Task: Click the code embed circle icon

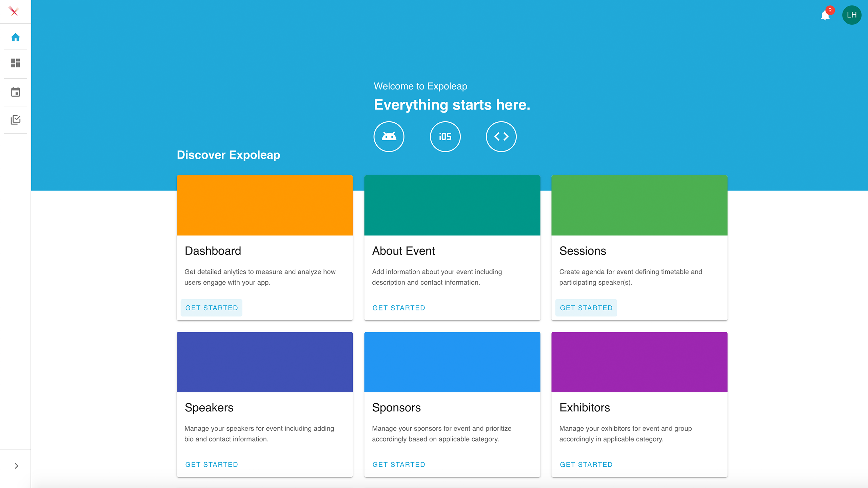Action: [501, 137]
